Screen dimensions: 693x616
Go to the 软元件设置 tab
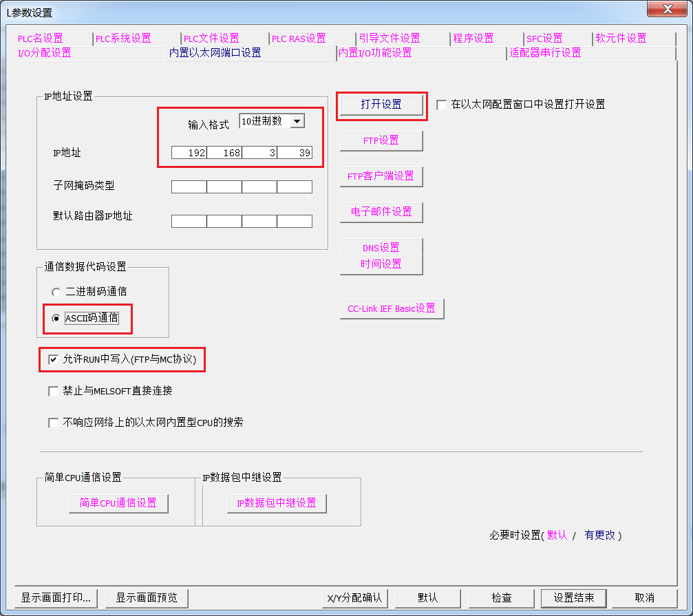[621, 39]
